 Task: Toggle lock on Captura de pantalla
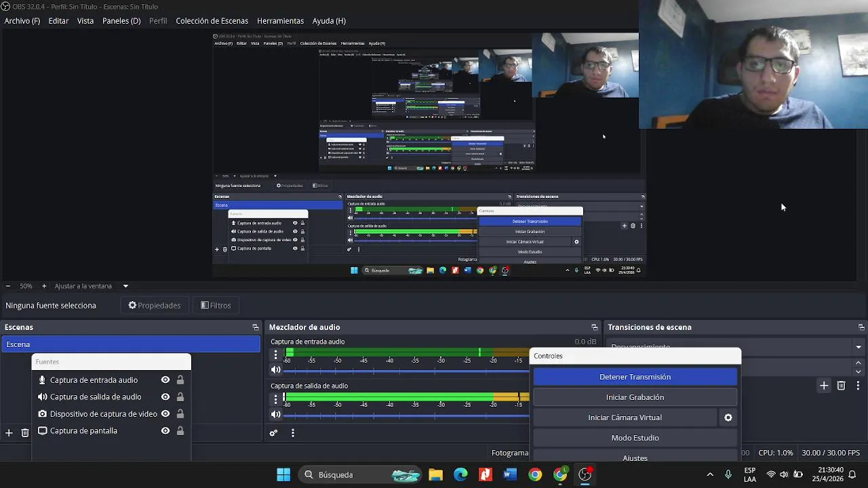pos(180,431)
